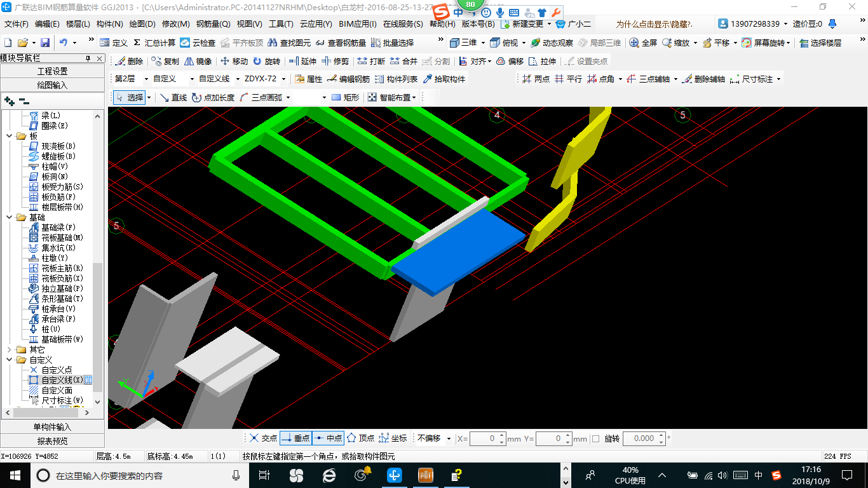Choose the 延伸 (extend) tool
868x488 pixels.
pos(302,62)
